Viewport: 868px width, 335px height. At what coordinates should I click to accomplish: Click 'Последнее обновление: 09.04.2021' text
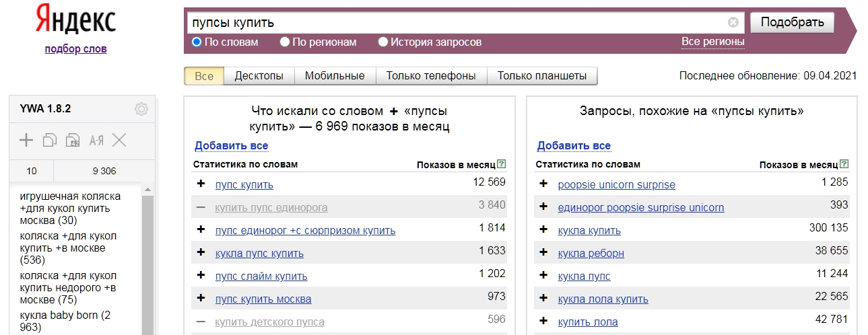768,76
